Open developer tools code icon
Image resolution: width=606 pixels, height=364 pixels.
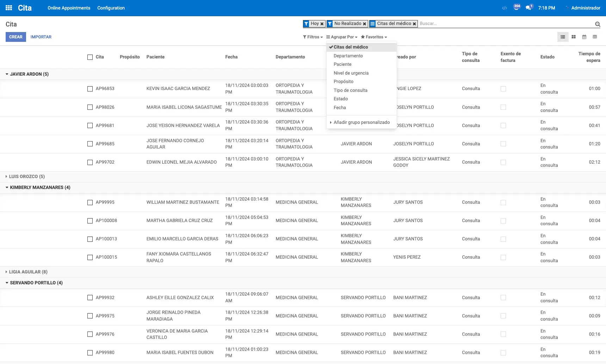[x=504, y=8]
